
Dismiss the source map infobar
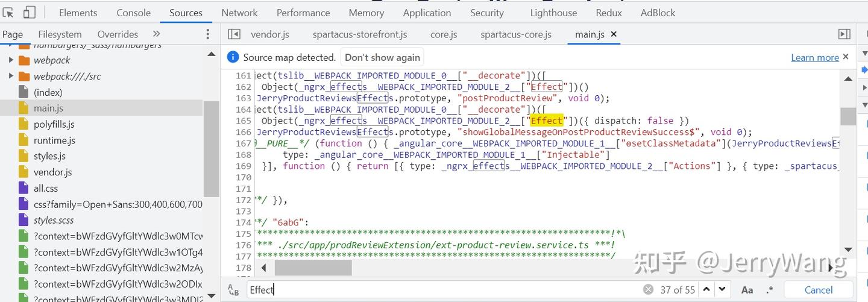(846, 57)
